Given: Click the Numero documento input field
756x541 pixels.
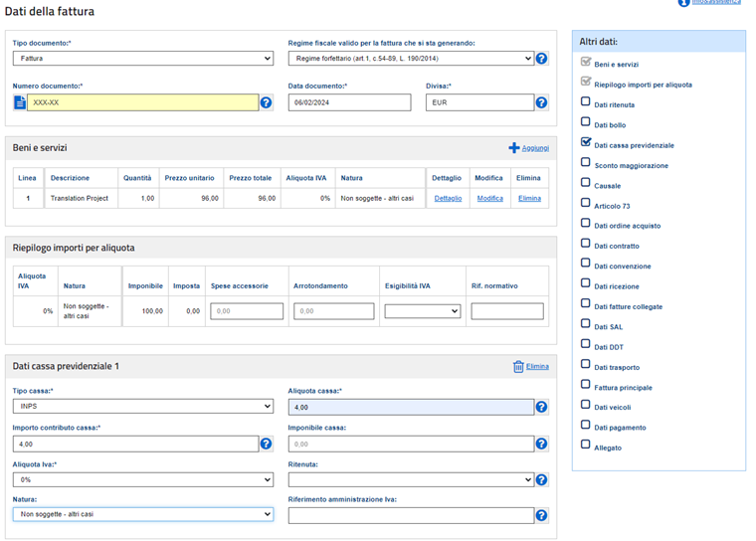Looking at the screenshot, I should (x=142, y=102).
